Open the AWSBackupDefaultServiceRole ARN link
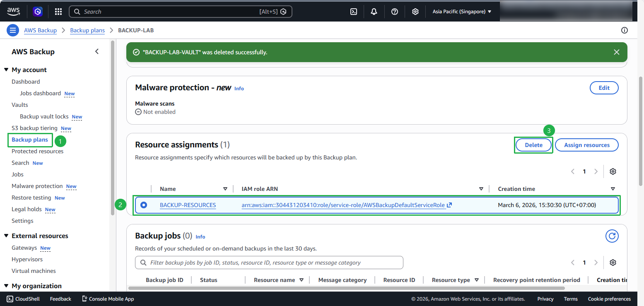This screenshot has height=306, width=644. (343, 205)
